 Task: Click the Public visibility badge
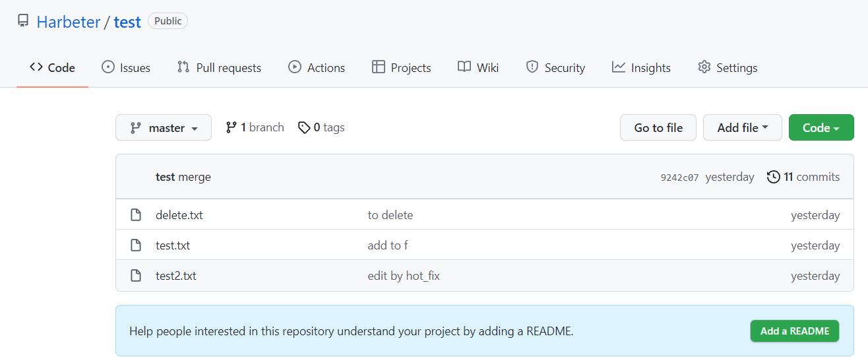(168, 21)
